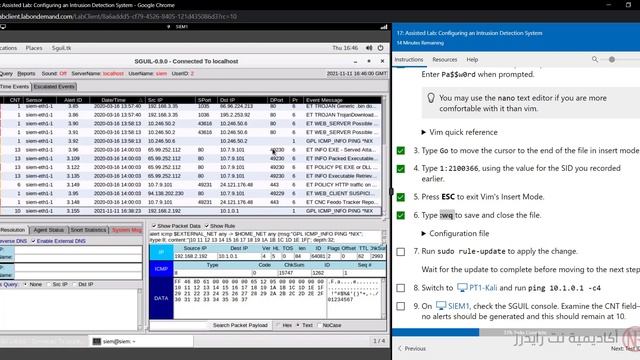The width and height of the screenshot is (640, 360).
Task: Click the packet payload search input field
Action: pyautogui.click(x=179, y=325)
